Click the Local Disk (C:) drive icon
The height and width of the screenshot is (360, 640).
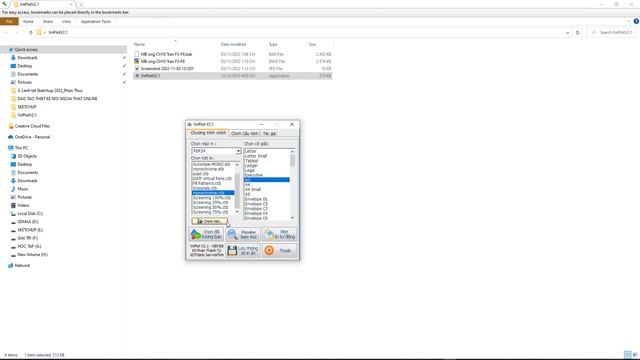click(x=13, y=213)
